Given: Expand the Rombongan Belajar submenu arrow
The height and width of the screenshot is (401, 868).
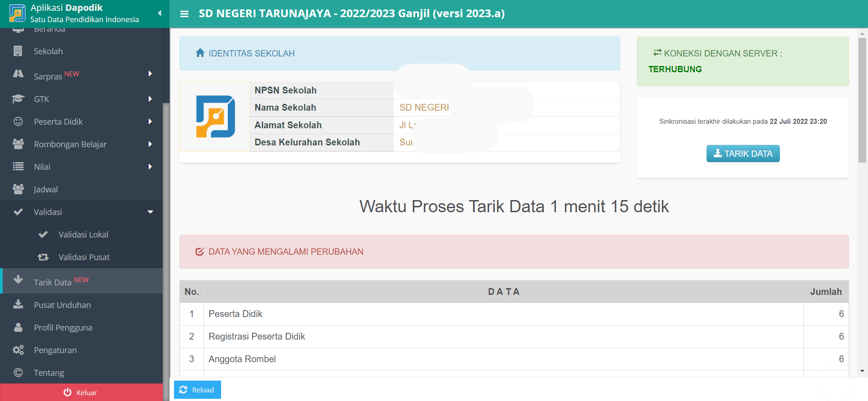Looking at the screenshot, I should coord(150,144).
